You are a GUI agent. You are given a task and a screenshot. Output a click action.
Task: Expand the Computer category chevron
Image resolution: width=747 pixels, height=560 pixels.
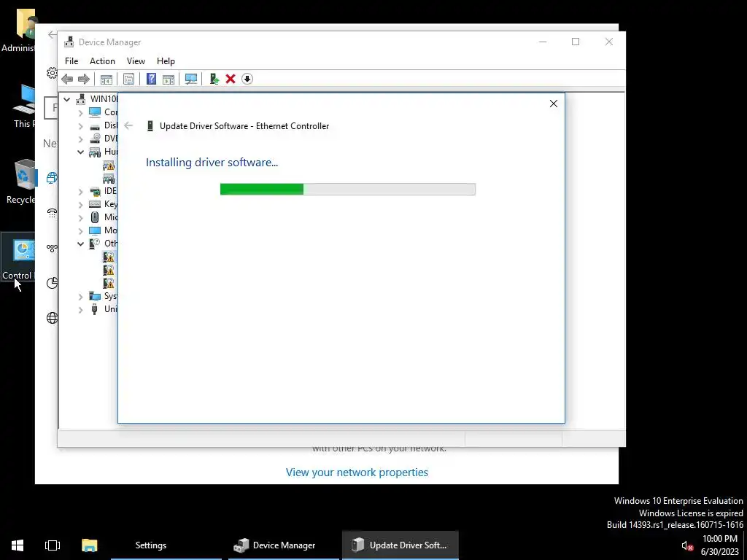click(80, 113)
